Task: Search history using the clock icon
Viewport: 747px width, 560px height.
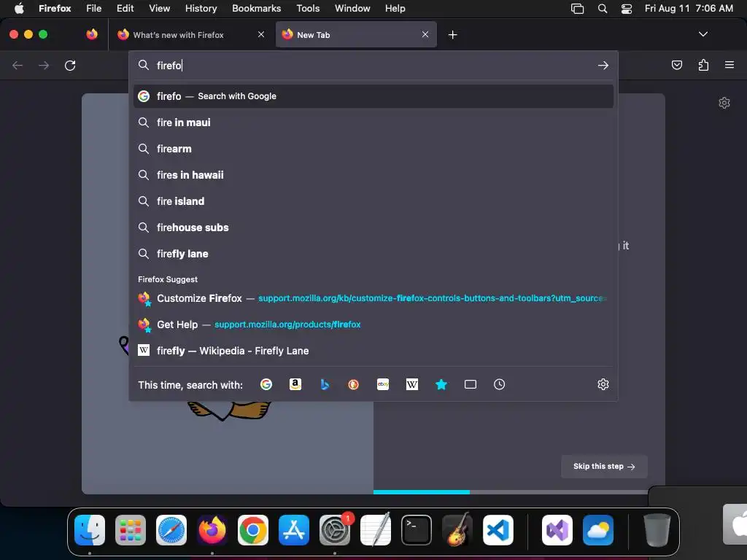Action: (x=499, y=384)
